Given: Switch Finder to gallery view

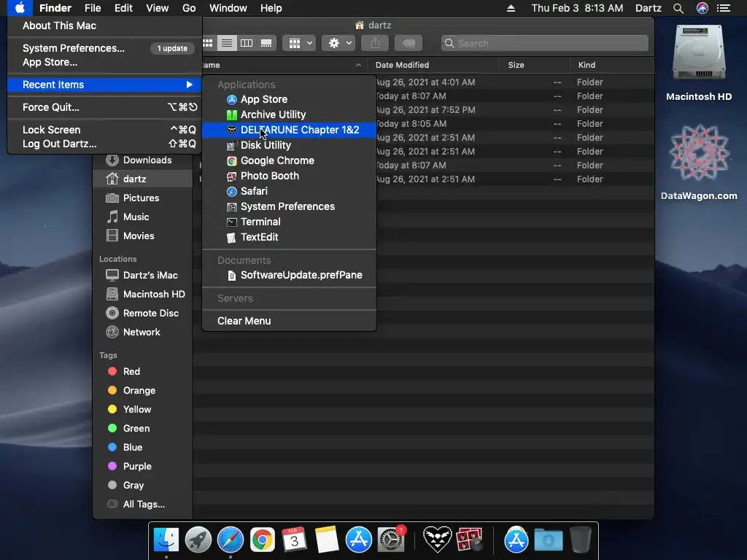Looking at the screenshot, I should pyautogui.click(x=266, y=43).
